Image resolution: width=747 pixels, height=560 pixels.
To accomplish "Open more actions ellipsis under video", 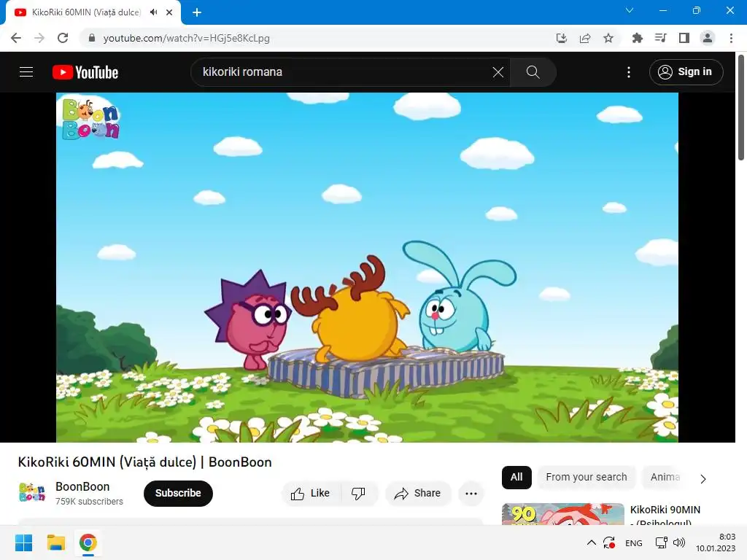I will pyautogui.click(x=471, y=494).
